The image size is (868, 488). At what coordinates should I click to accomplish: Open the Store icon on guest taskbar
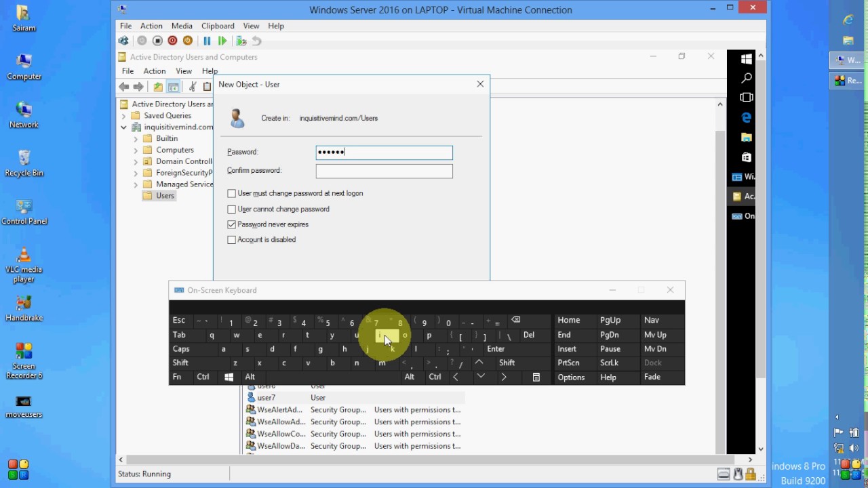[x=746, y=157]
